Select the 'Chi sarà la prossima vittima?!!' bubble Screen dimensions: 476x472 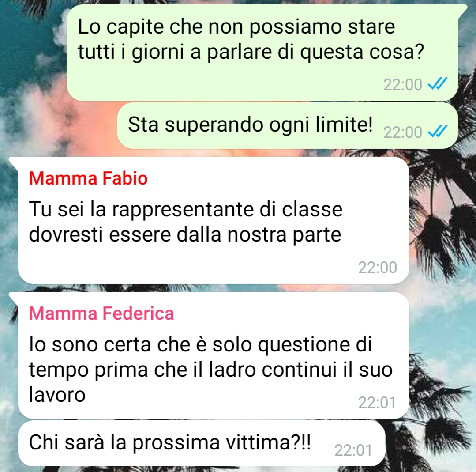coord(202,443)
